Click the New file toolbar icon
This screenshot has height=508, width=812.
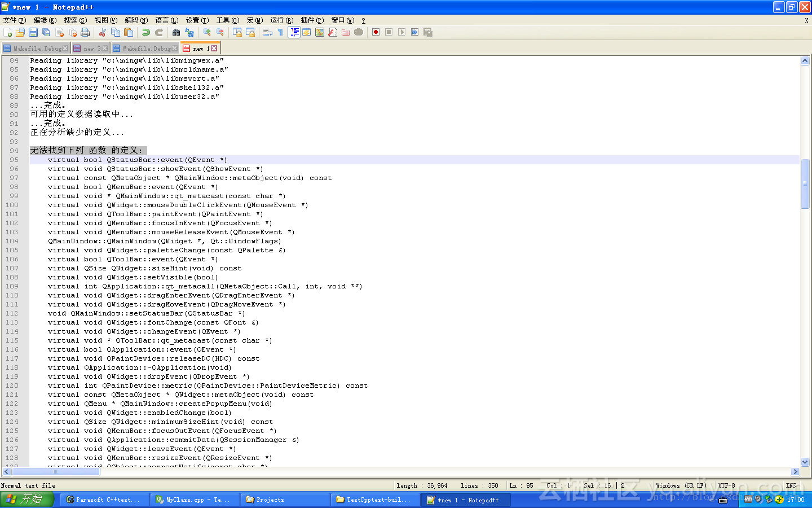[x=8, y=32]
